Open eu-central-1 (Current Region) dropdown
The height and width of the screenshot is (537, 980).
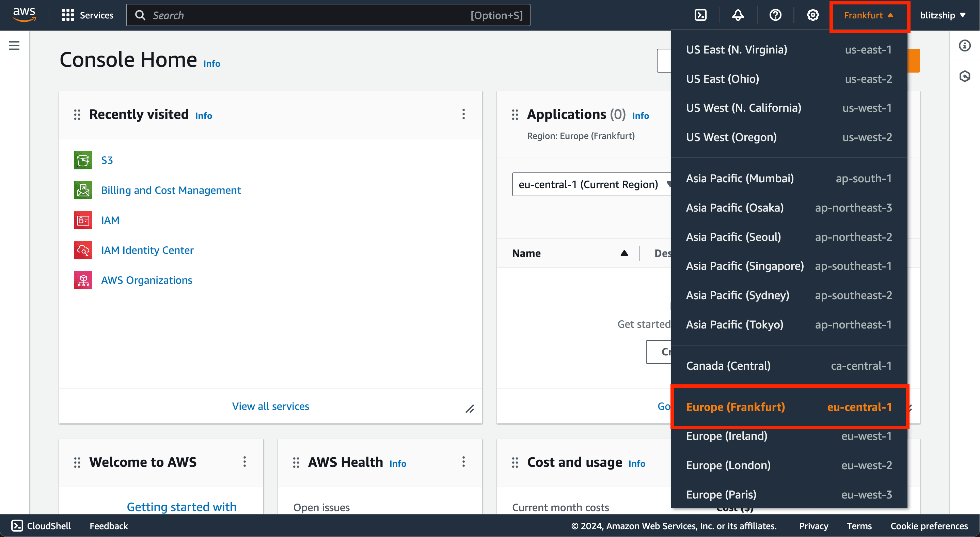click(592, 185)
